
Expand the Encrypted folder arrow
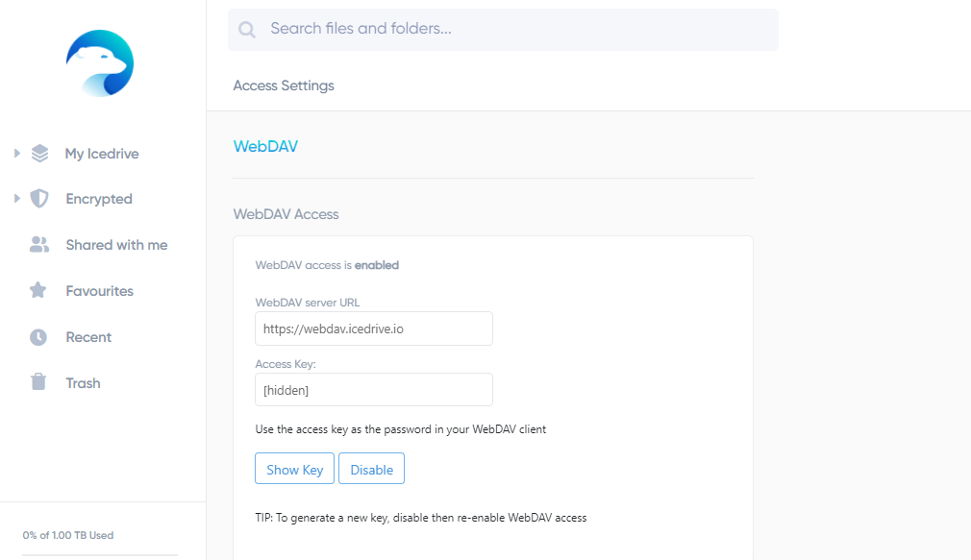click(17, 199)
